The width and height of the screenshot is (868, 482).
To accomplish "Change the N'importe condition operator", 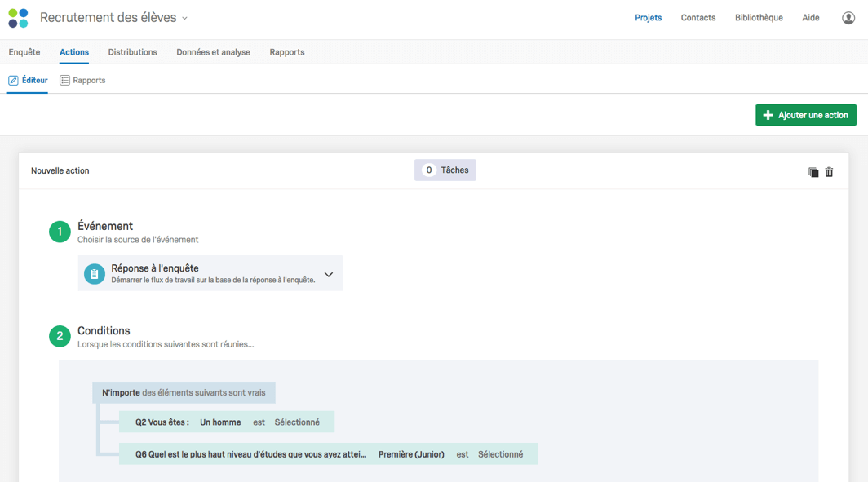I will click(121, 393).
